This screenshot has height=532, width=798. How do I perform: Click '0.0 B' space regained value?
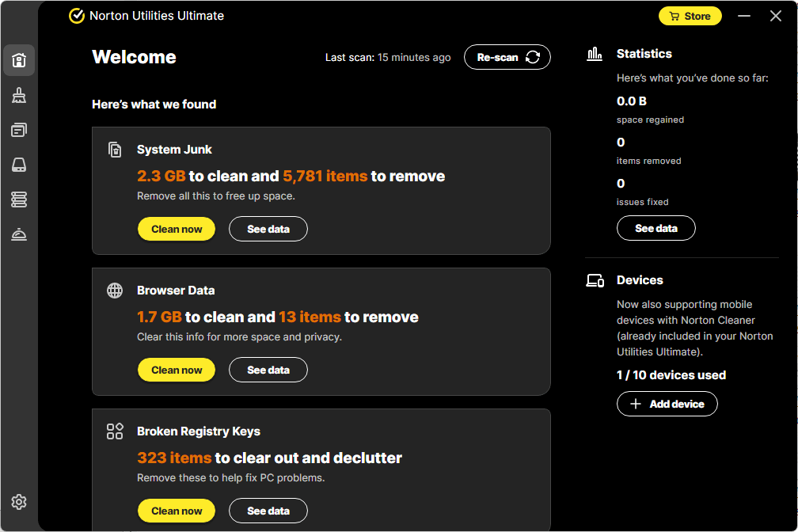632,101
